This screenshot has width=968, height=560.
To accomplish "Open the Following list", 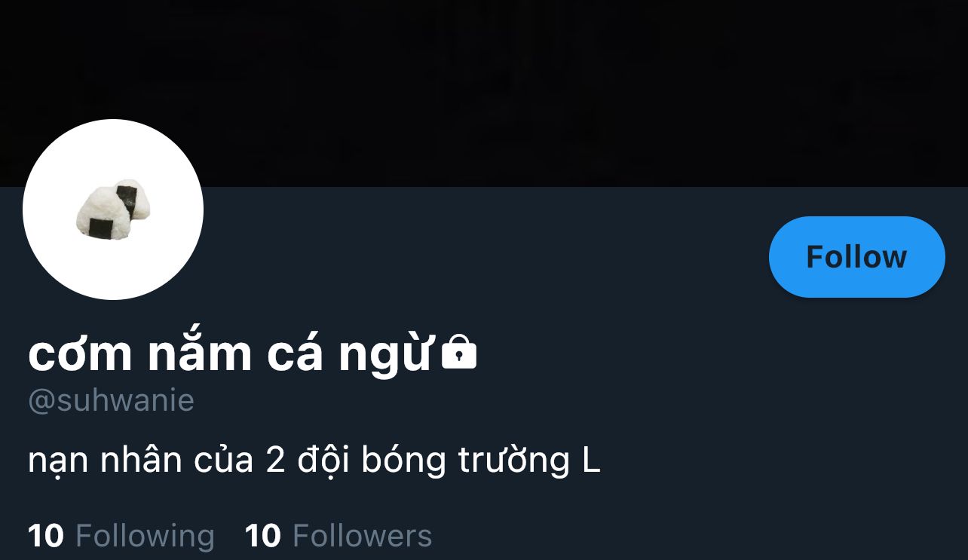I will pos(121,536).
